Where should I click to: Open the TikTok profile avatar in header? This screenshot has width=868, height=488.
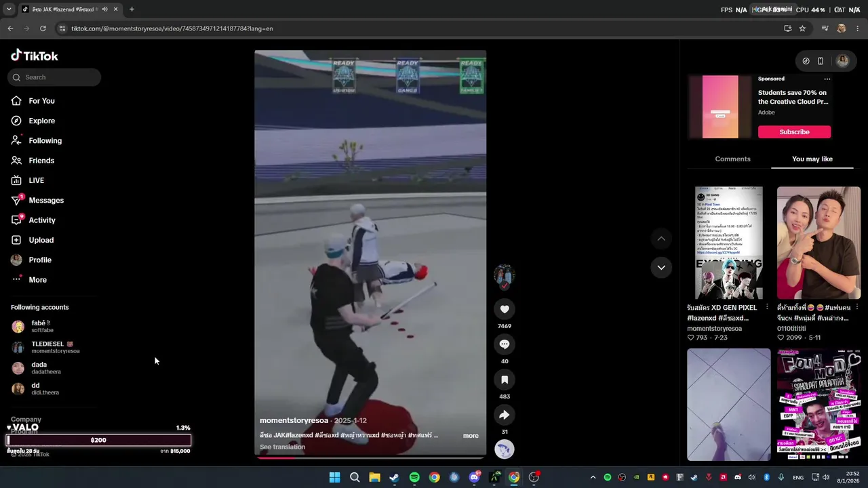pyautogui.click(x=843, y=61)
